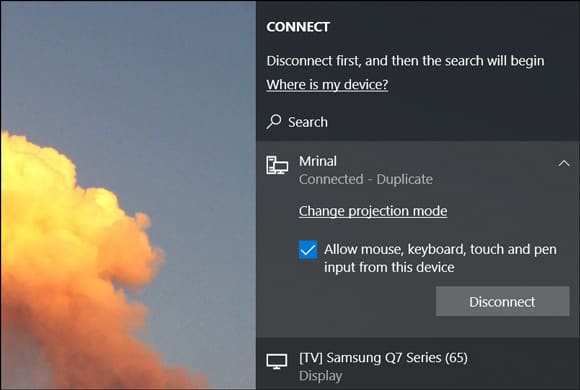Collapse the Mrinal device with chevron
This screenshot has width=580, height=390.
click(564, 163)
